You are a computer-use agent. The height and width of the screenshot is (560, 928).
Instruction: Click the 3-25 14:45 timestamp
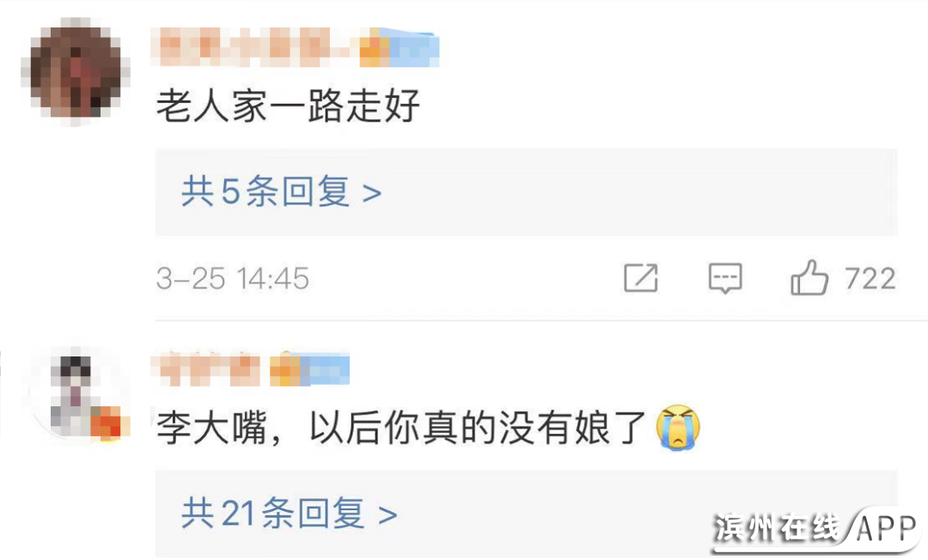(x=233, y=278)
